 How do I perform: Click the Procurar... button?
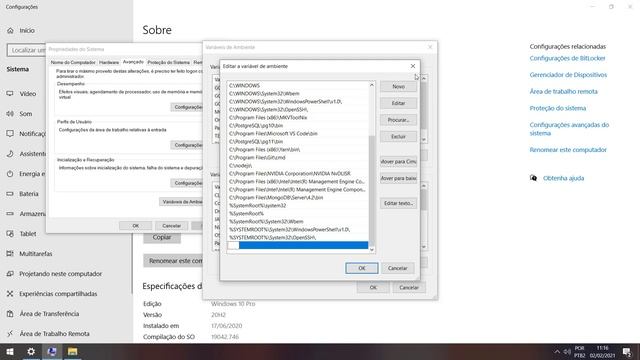pyautogui.click(x=398, y=120)
